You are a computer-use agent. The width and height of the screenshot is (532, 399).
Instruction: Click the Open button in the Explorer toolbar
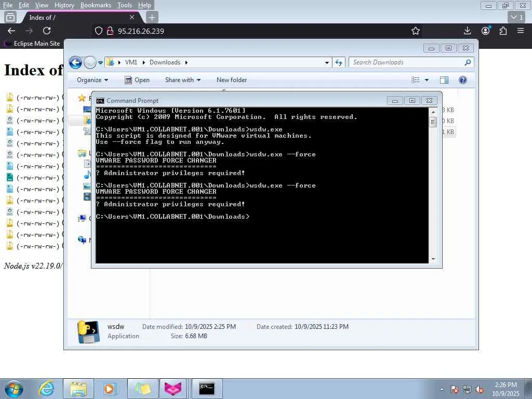click(x=137, y=80)
